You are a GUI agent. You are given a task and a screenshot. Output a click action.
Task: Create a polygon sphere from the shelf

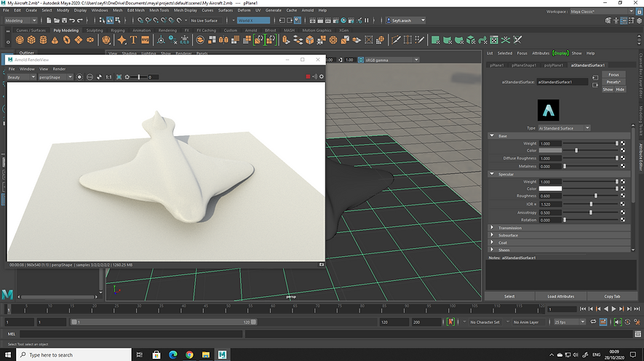coord(20,40)
